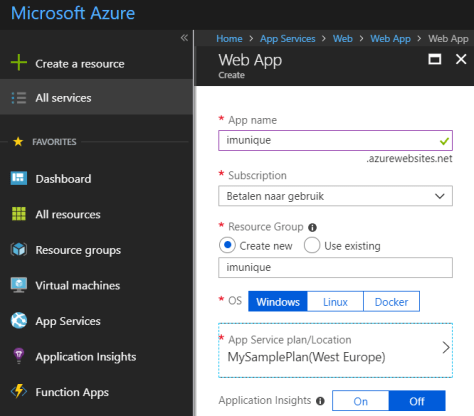This screenshot has width=474, height=416.
Task: Choose the Docker OS tab
Action: (391, 302)
